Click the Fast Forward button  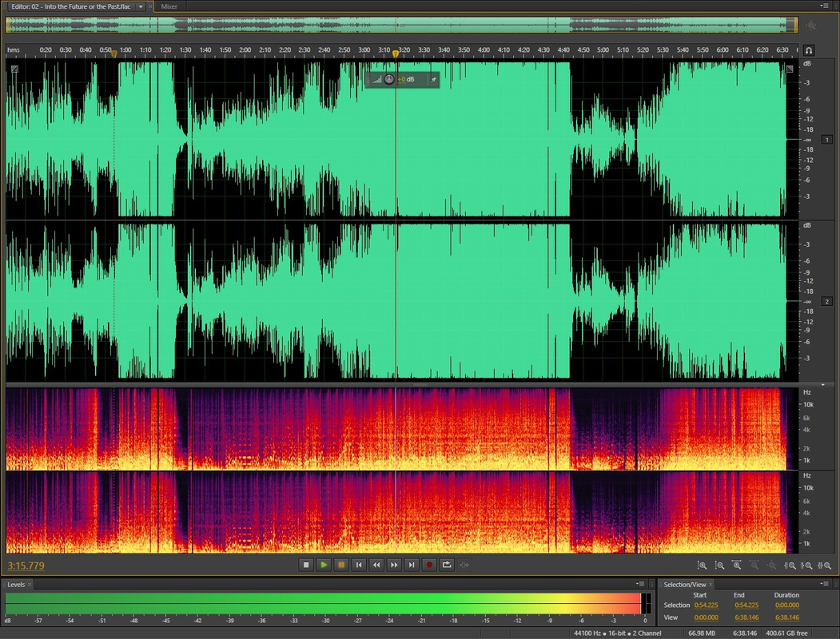394,565
